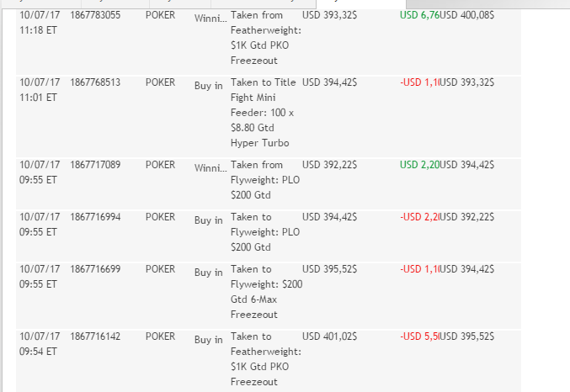This screenshot has height=392, width=570.
Task: Click transaction ID 1867716699
Action: [96, 269]
